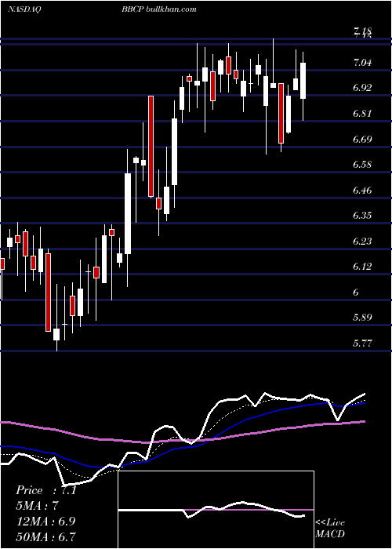The image size is (392, 549).
Task: Click the Price : 7.1 readout
Action: pos(46,490)
